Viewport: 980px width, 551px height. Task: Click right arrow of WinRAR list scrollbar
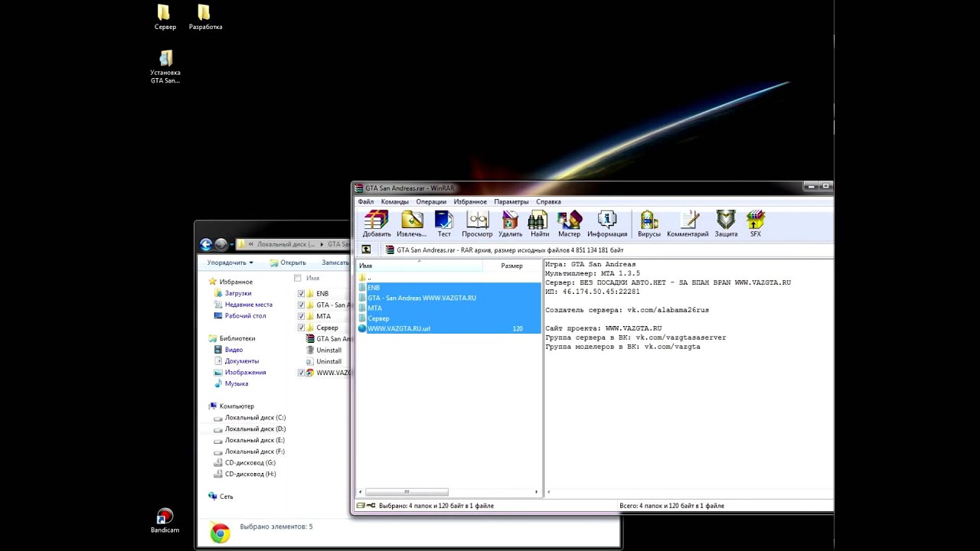point(537,492)
